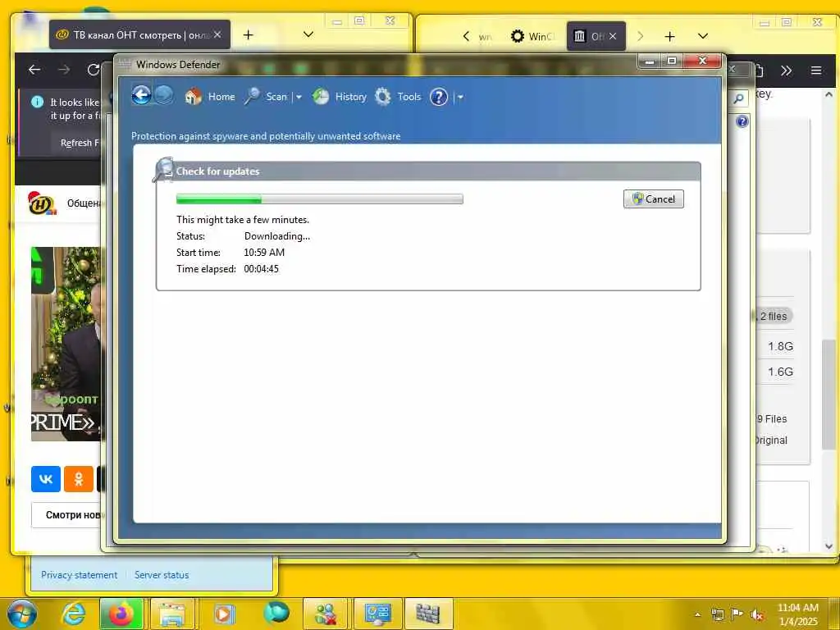Go back in left Firefox window

[x=34, y=70]
